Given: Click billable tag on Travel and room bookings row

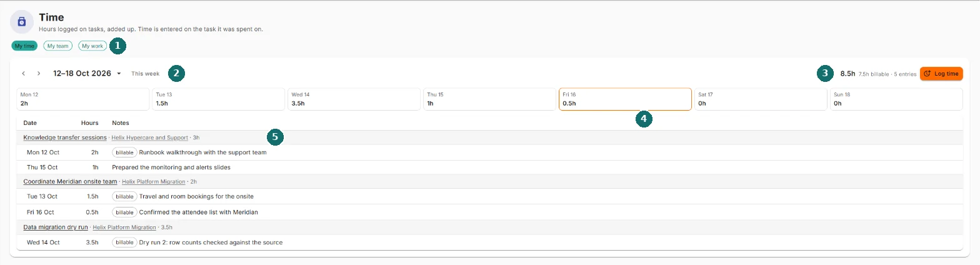Looking at the screenshot, I should click(x=124, y=196).
